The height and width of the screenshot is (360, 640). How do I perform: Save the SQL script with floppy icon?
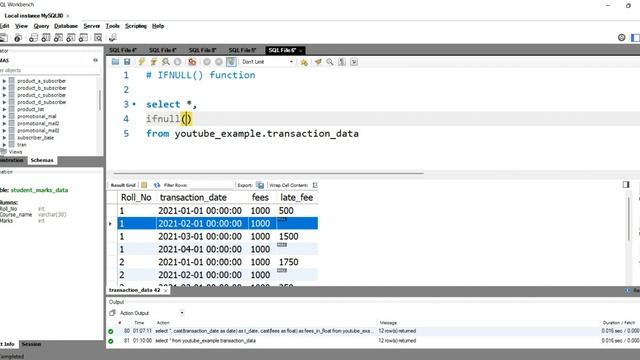pyautogui.click(x=127, y=62)
